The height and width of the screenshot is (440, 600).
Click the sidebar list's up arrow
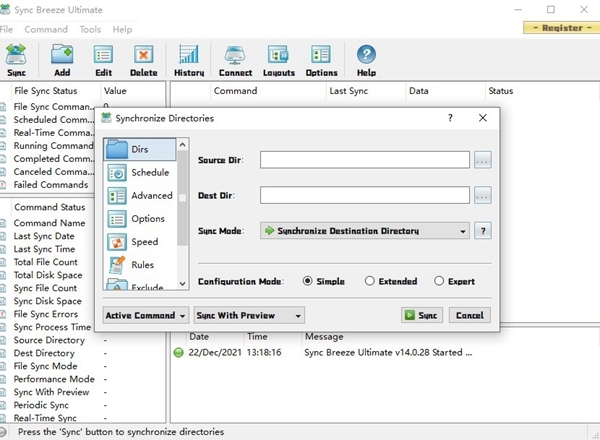pyautogui.click(x=183, y=145)
